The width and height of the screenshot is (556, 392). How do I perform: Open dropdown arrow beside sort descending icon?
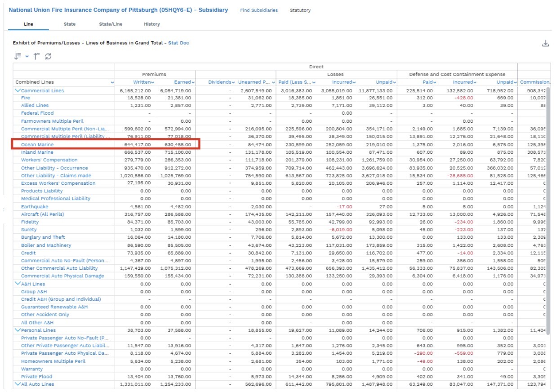pyautogui.click(x=27, y=57)
